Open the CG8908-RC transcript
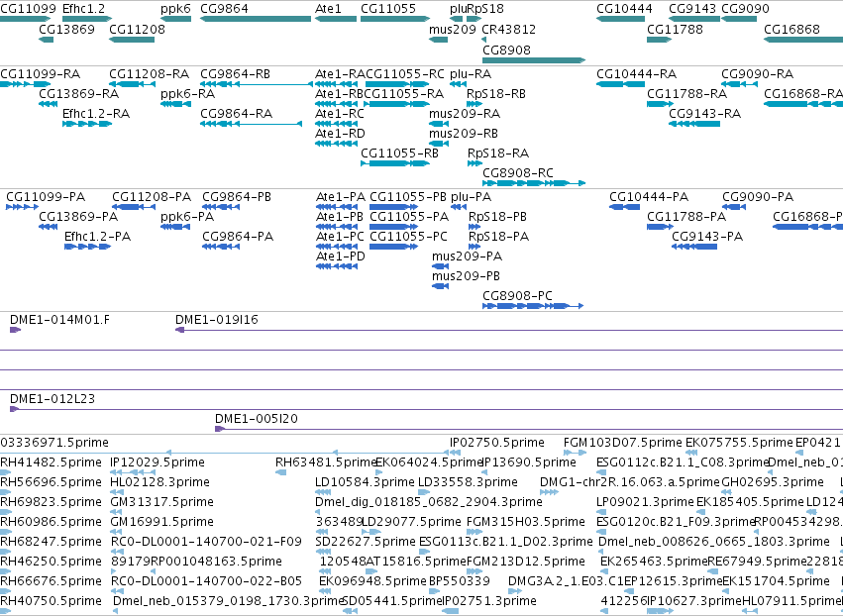The image size is (843, 616). (534, 183)
